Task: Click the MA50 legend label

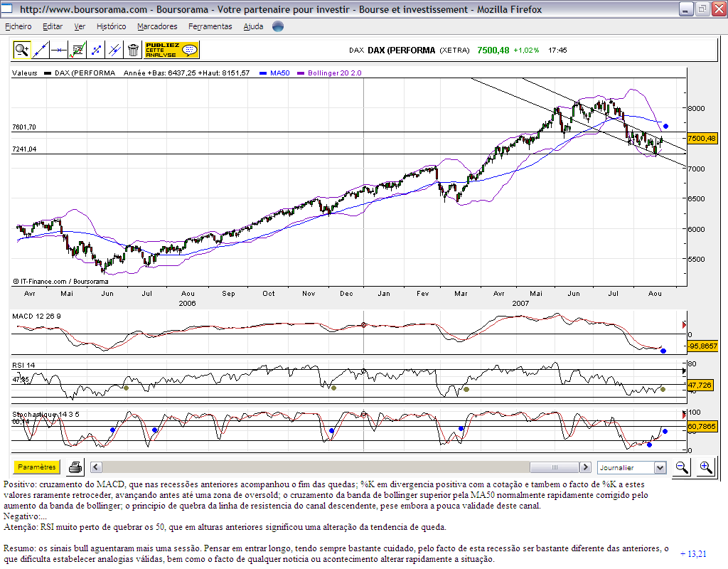Action: [280, 73]
